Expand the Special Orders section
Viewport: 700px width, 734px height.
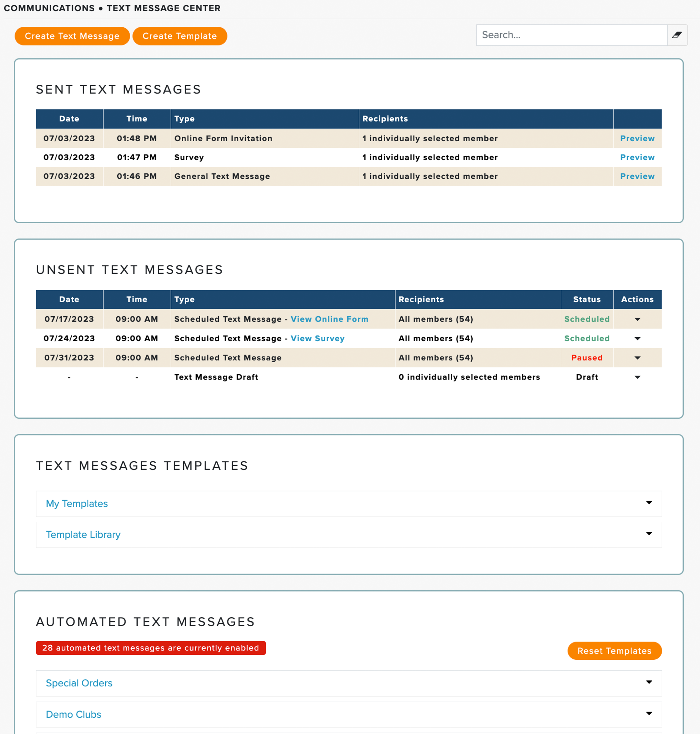(348, 683)
